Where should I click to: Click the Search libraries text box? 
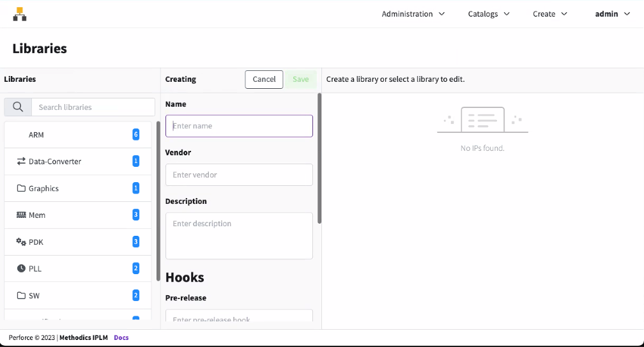pos(93,107)
